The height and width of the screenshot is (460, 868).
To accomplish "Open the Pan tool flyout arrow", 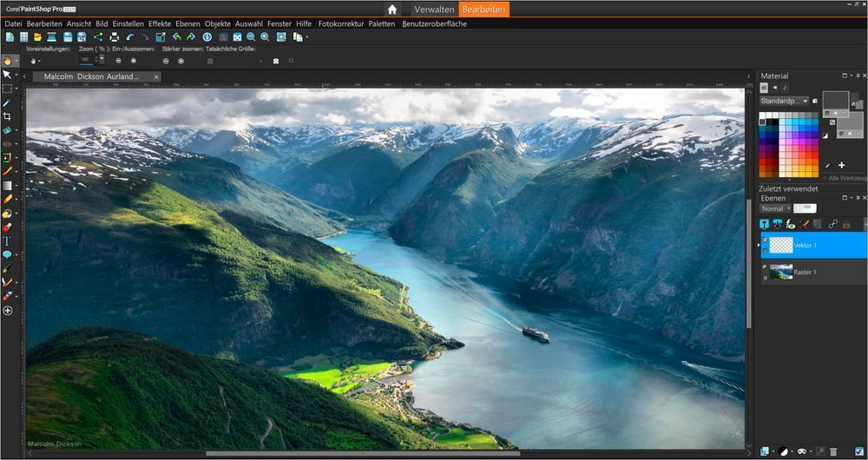I will [x=17, y=61].
